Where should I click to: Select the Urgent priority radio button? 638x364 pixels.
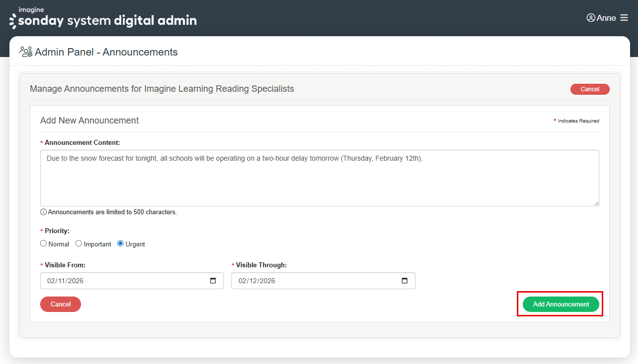point(120,243)
